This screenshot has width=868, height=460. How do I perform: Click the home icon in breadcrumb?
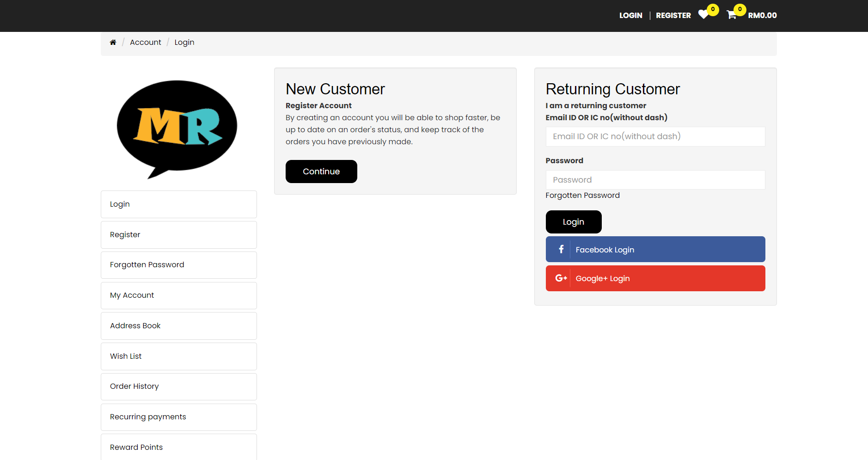[113, 43]
